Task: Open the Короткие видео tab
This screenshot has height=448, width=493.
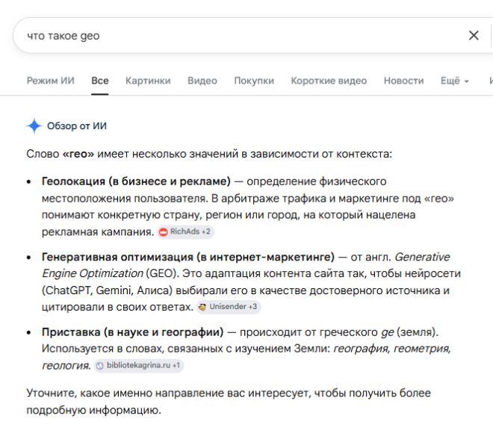Action: pyautogui.click(x=329, y=81)
